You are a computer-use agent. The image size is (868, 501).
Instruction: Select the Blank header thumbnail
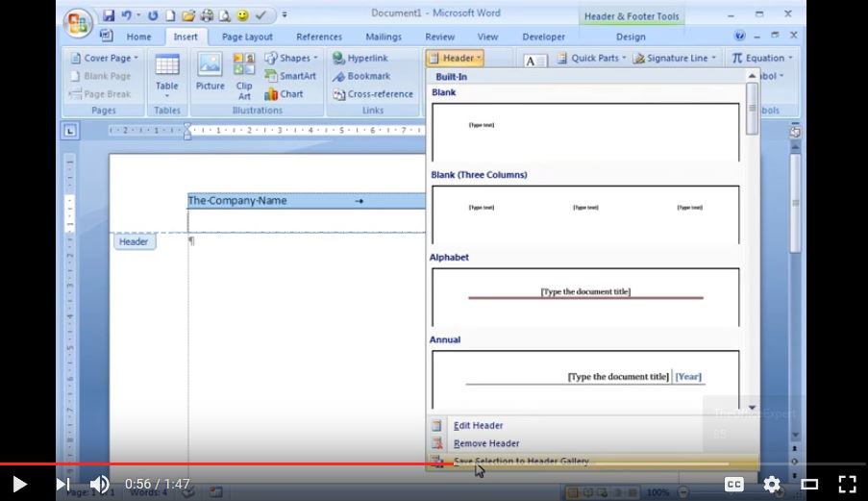pos(585,133)
